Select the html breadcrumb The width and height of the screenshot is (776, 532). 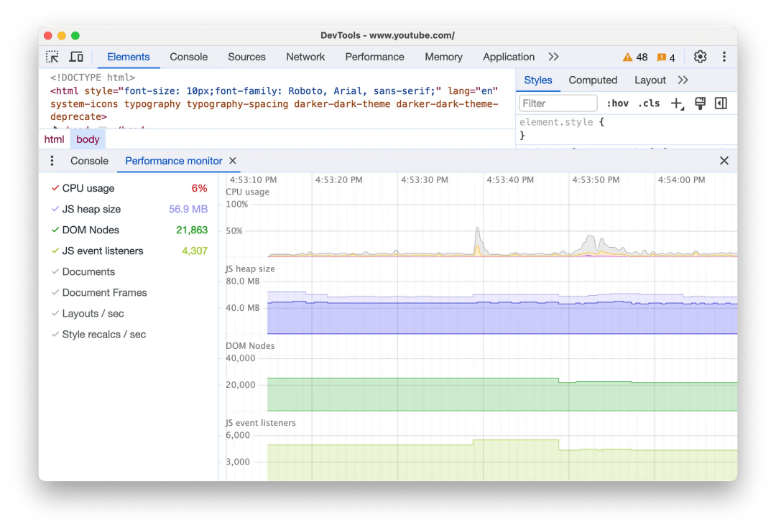coord(54,139)
